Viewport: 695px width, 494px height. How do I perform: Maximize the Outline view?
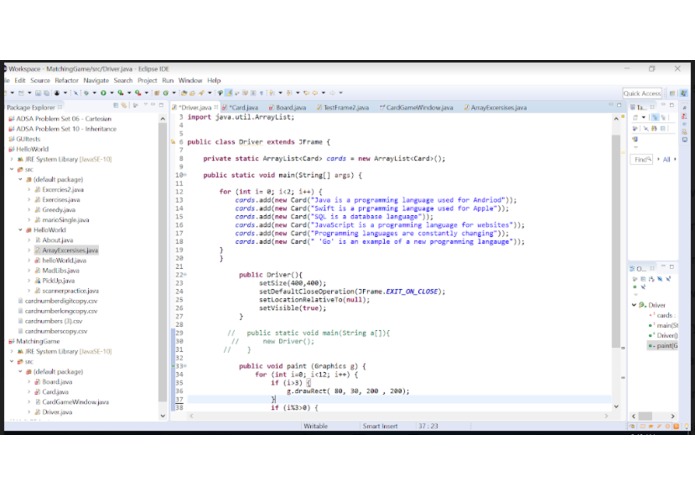(x=672, y=267)
